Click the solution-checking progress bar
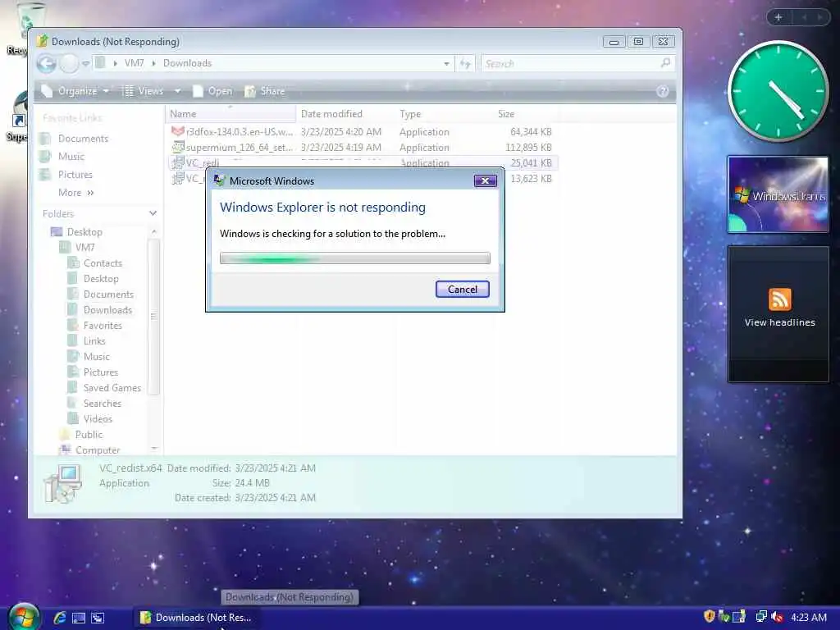This screenshot has width=840, height=630. (354, 258)
